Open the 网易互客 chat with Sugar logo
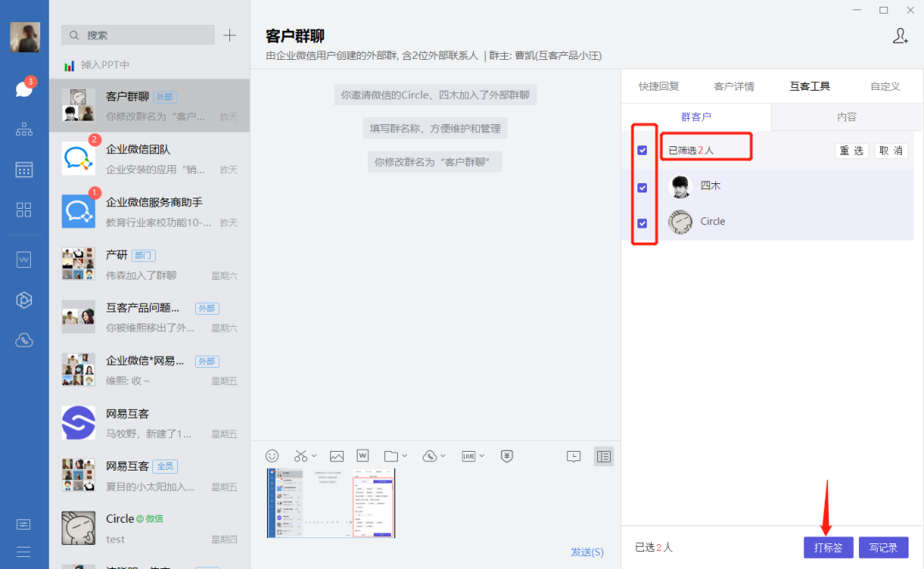 150,422
